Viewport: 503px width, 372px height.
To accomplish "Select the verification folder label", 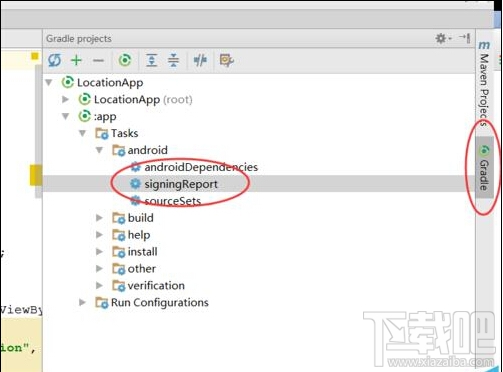I will click(x=156, y=286).
